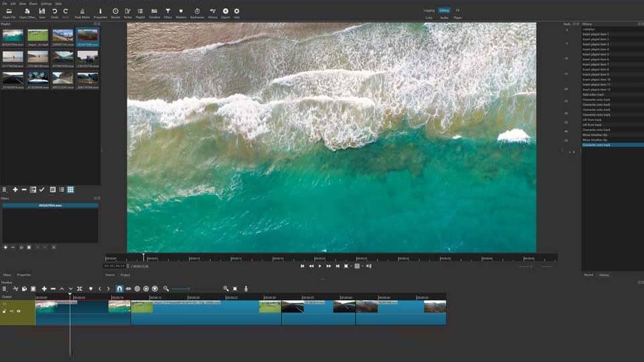Open the Timeline hamburger menu

tap(4, 289)
